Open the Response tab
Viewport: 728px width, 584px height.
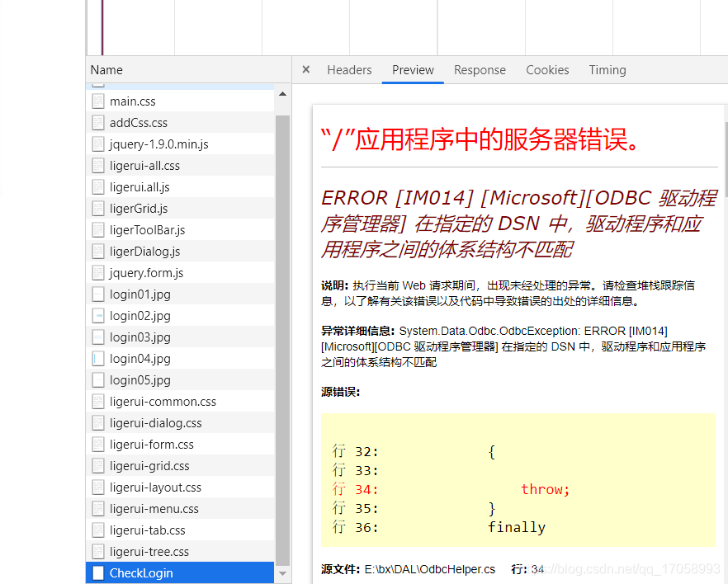point(480,70)
